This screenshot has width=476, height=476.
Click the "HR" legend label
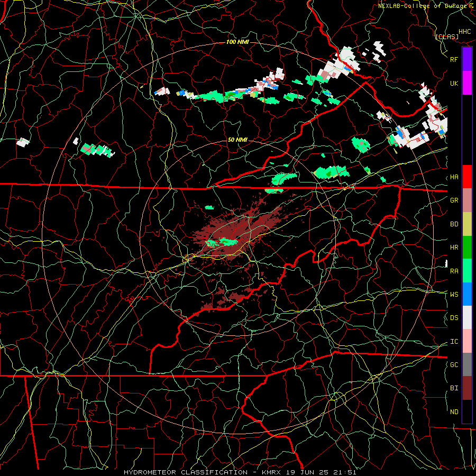point(454,248)
